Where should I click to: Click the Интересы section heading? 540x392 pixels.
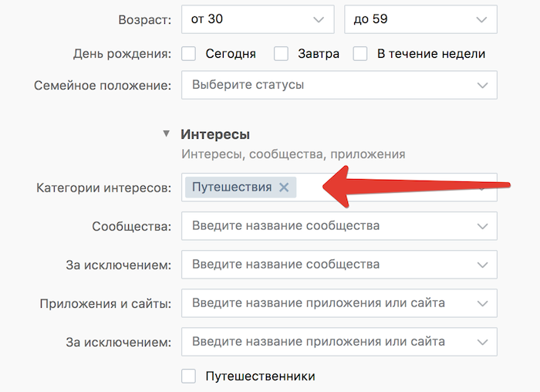point(215,134)
